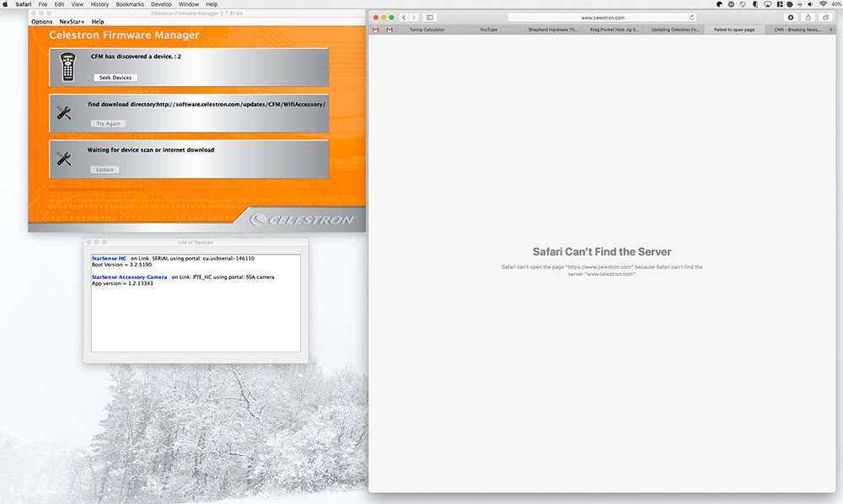Click the download progress bar in Firmware Manager
Viewport: 843px width, 504px height.
coord(97,189)
